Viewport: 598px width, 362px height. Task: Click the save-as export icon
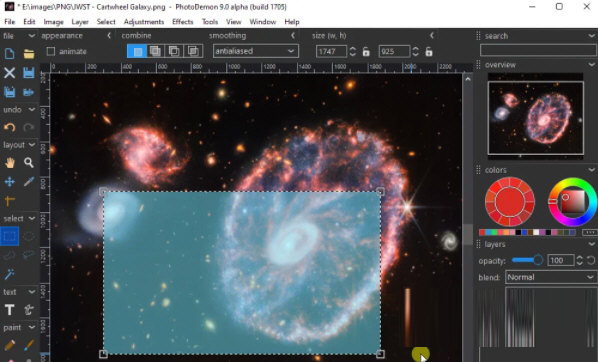29,92
